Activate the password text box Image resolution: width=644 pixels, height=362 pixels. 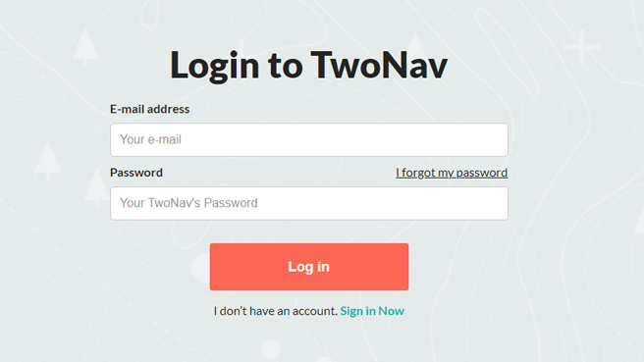pos(309,203)
